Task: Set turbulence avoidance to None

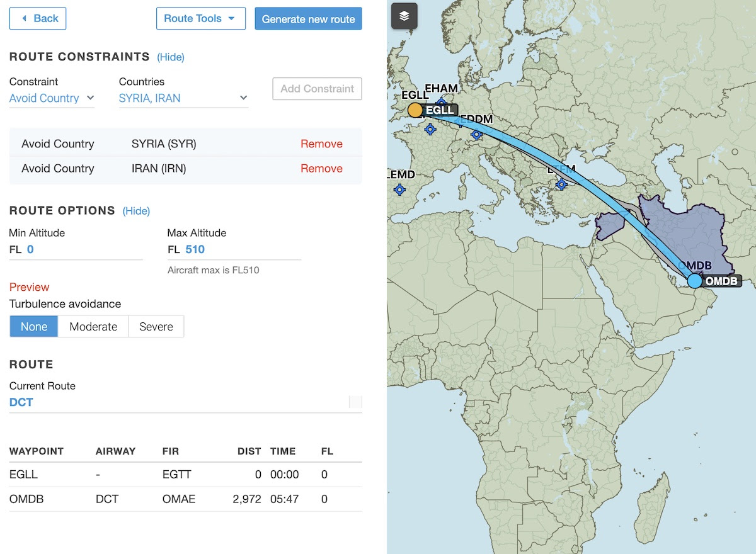Action: coord(34,327)
